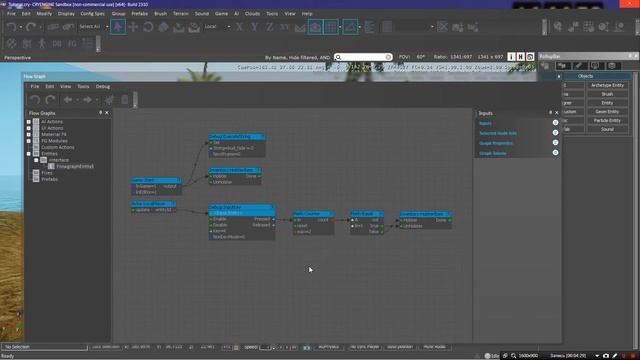Click the first icon in second toolbar row
Screen dimensions: 640x360
pyautogui.click(x=12, y=43)
